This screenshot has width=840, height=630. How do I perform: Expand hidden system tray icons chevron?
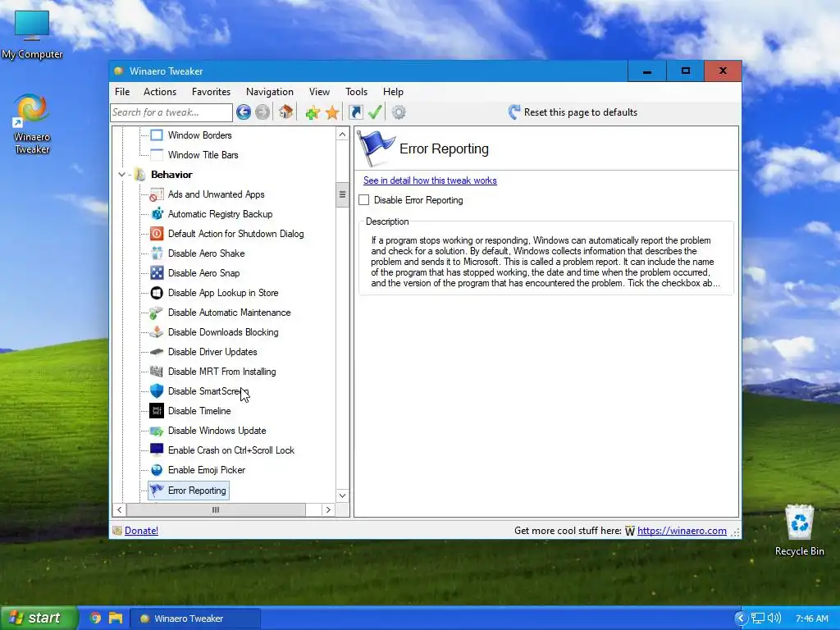(x=741, y=619)
